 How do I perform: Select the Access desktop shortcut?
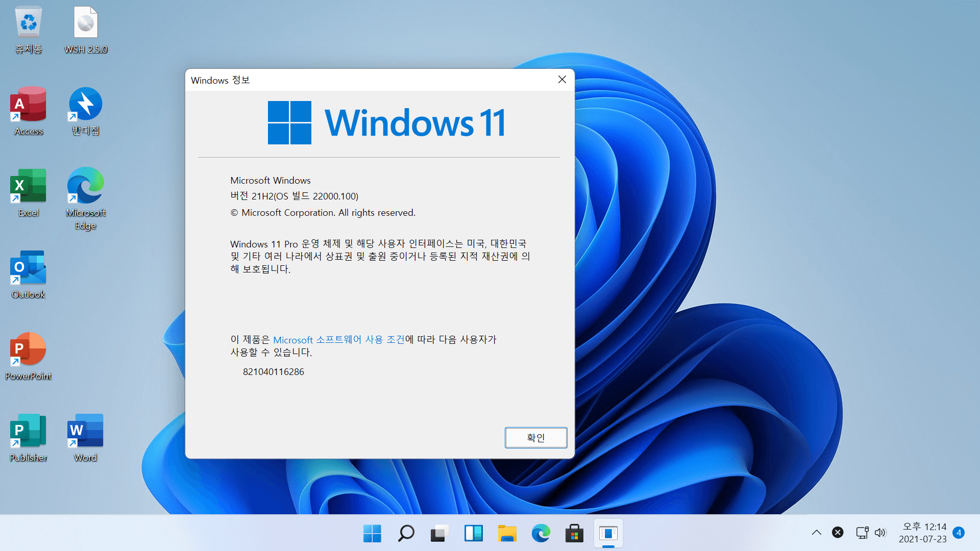[x=29, y=111]
